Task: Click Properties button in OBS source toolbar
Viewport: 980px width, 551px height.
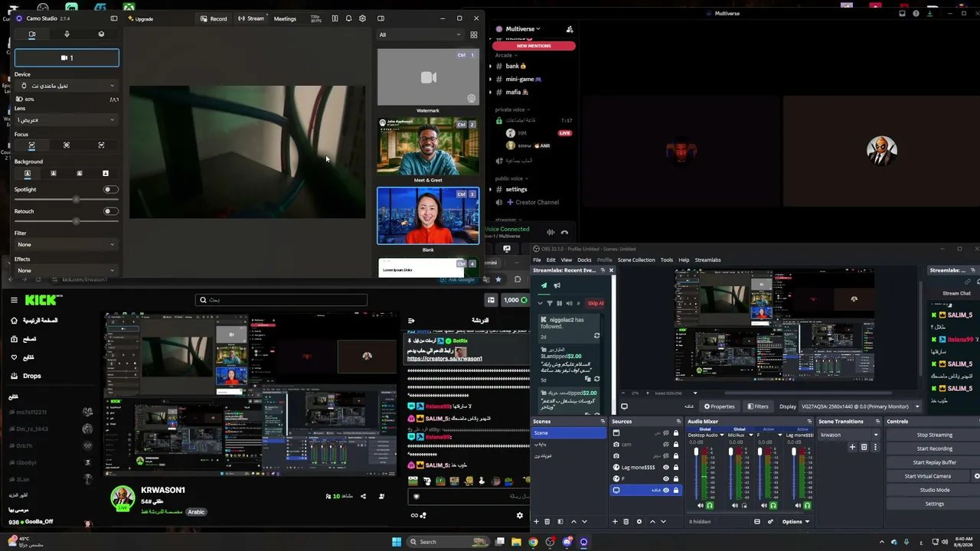Action: click(x=720, y=406)
